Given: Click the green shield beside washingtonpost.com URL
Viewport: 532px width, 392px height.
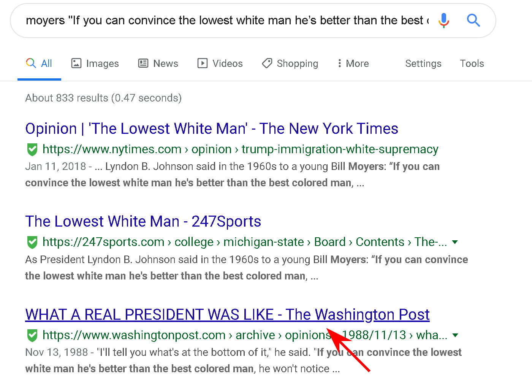Looking at the screenshot, I should pos(32,335).
